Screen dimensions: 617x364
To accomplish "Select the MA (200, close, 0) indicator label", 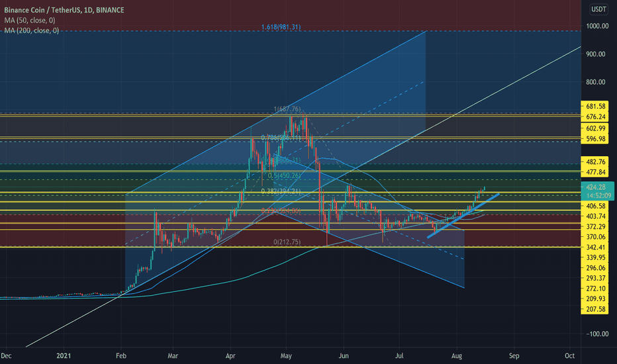I will 32,30.
